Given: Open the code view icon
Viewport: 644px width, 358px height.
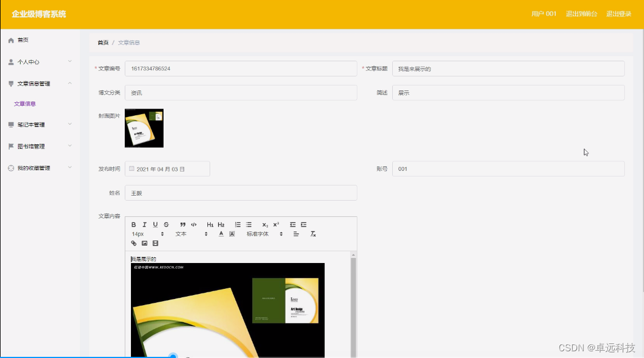Looking at the screenshot, I should [x=194, y=224].
